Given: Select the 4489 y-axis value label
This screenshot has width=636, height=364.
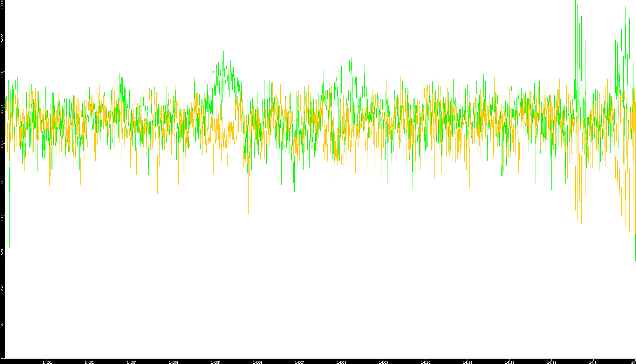Looking at the screenshot, I should [2, 109].
